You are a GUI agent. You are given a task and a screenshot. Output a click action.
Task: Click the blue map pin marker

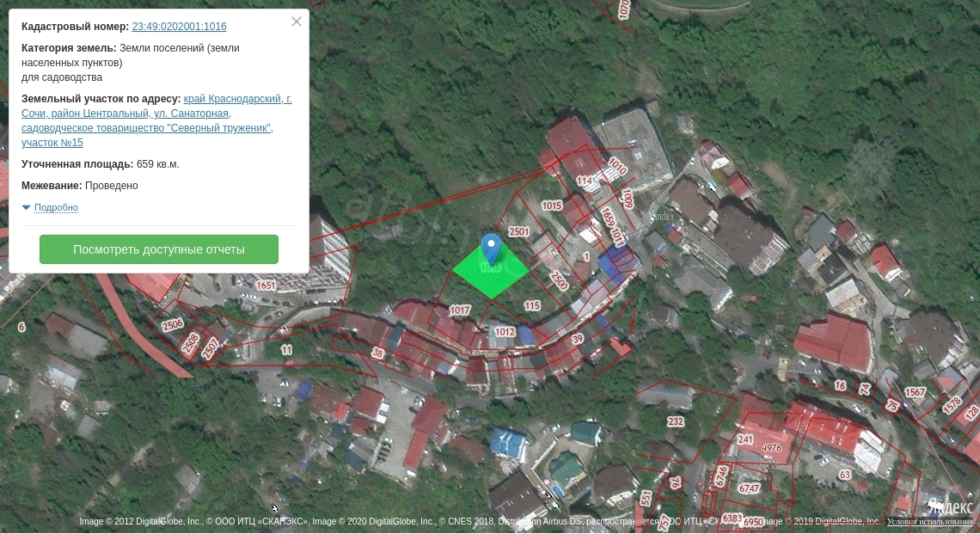click(491, 249)
